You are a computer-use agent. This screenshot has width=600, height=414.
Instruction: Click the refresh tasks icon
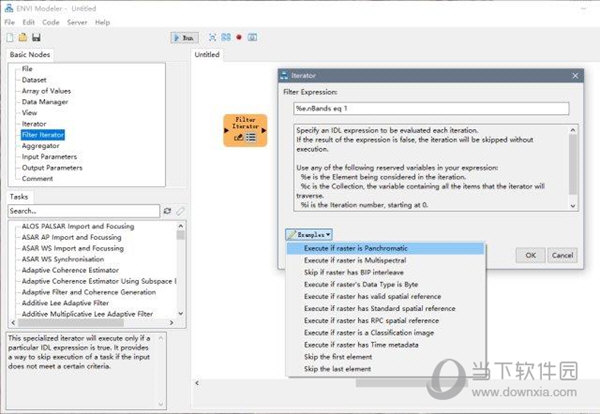pos(168,211)
